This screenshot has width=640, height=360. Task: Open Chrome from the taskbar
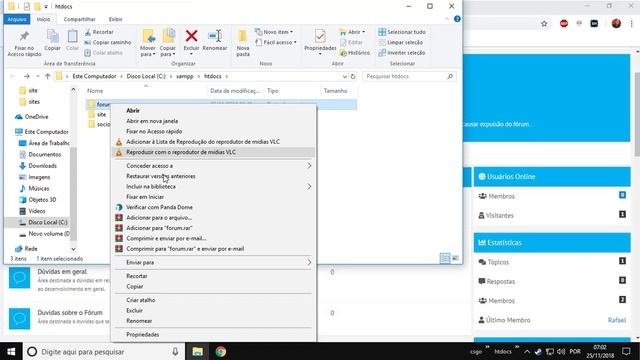[x=221, y=351]
